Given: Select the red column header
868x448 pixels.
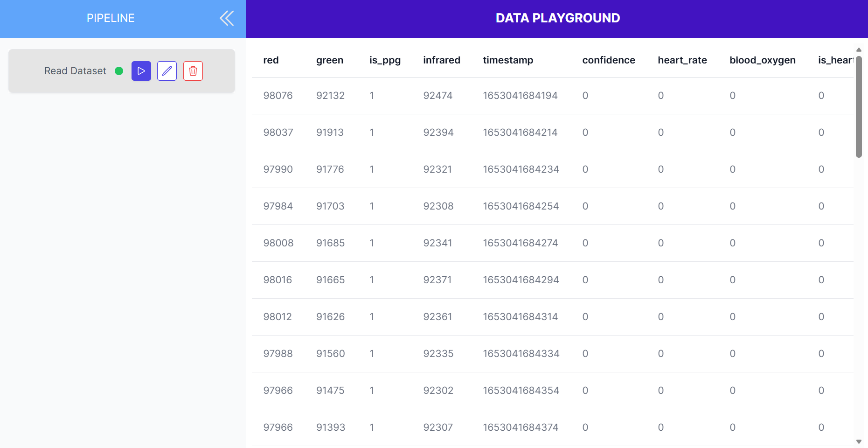Looking at the screenshot, I should click(271, 60).
